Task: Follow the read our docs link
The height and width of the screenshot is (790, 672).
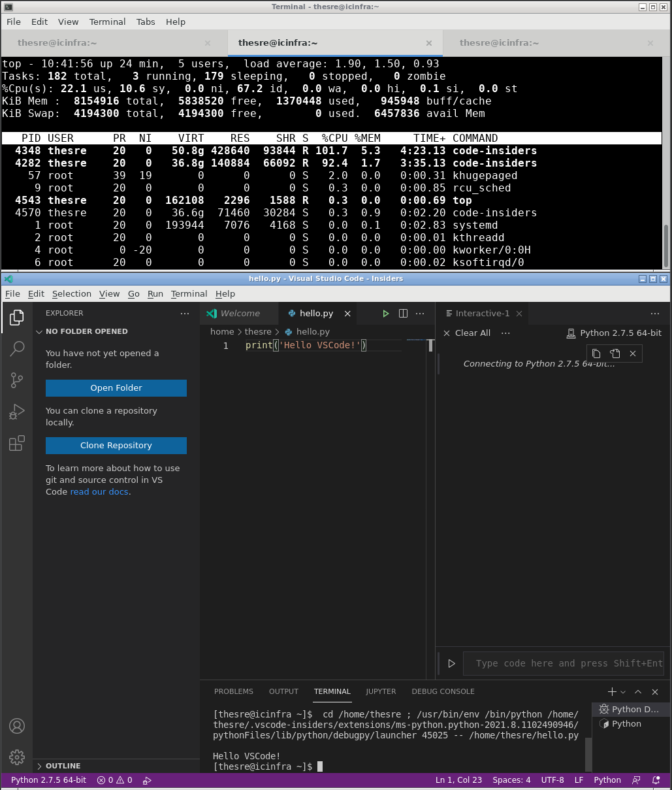Action: point(99,492)
